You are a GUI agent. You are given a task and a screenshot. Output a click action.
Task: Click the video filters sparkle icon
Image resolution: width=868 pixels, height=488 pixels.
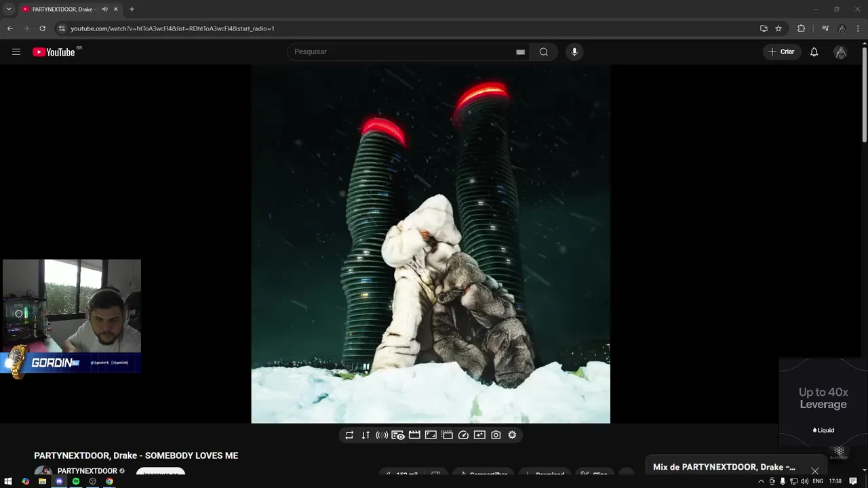click(x=479, y=435)
